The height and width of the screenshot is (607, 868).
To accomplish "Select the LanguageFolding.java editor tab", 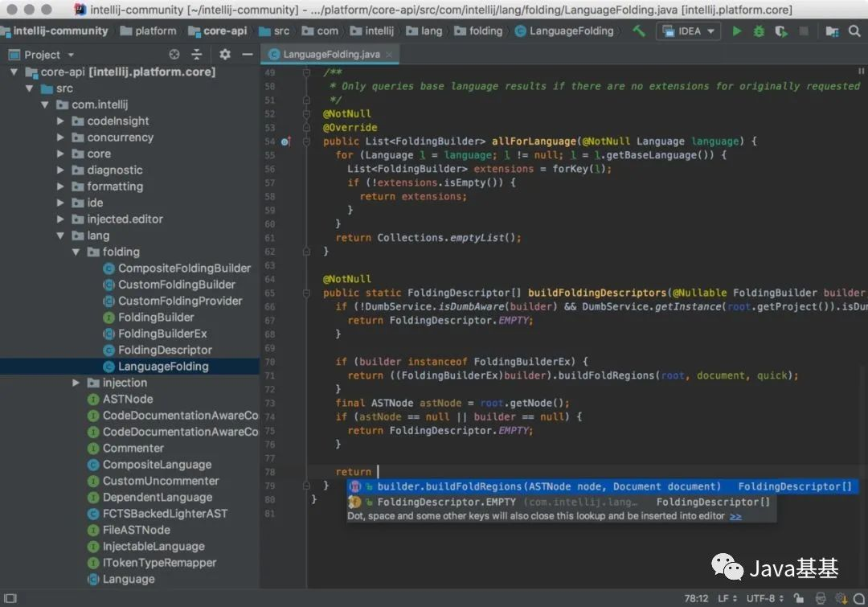I will 330,55.
